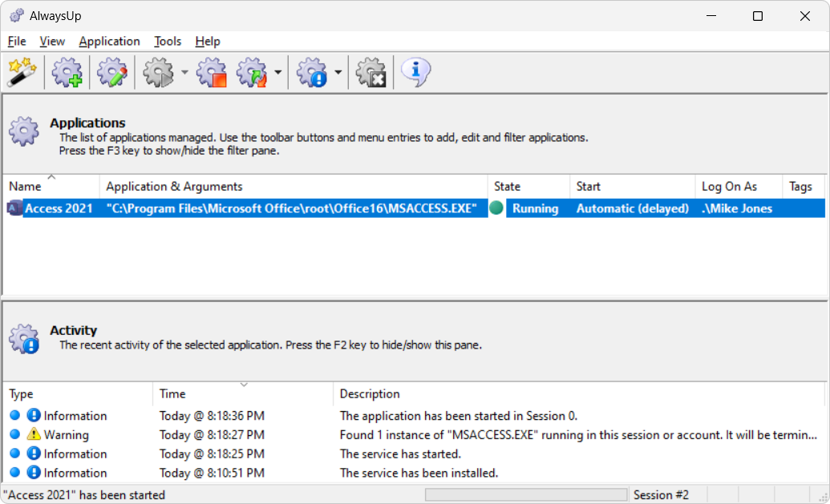Click the Edit Application pencil gear icon

coord(112,72)
